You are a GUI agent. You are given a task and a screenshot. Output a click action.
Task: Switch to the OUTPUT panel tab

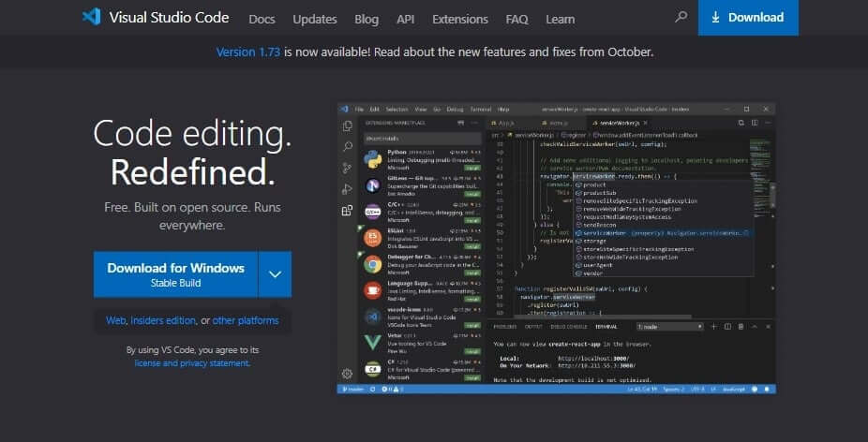point(533,327)
